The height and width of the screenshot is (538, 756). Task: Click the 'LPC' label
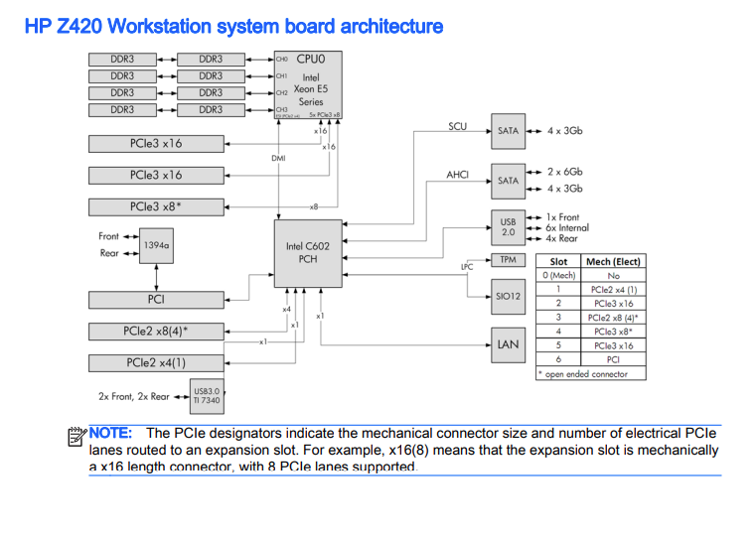(x=467, y=267)
